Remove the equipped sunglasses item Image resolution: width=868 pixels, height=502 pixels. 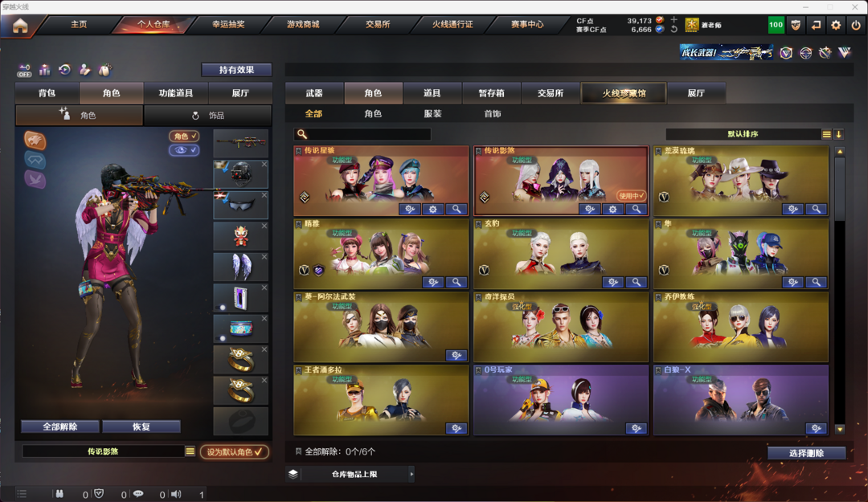tap(264, 195)
